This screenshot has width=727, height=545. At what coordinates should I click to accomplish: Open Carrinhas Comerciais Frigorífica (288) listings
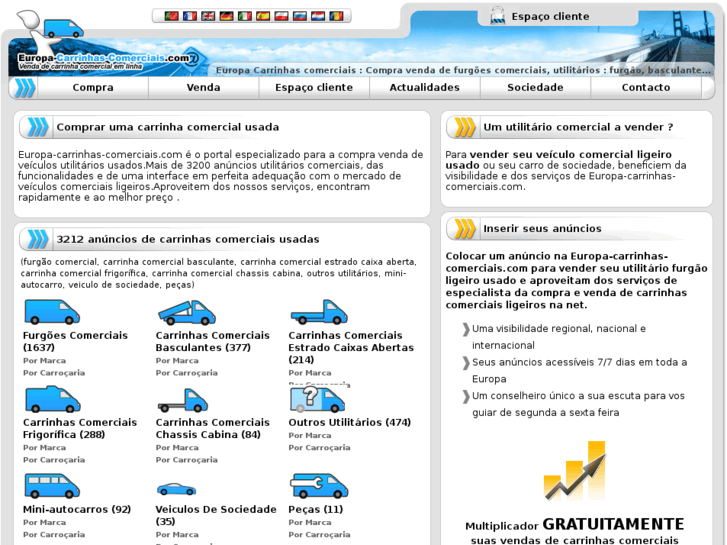[x=80, y=429]
